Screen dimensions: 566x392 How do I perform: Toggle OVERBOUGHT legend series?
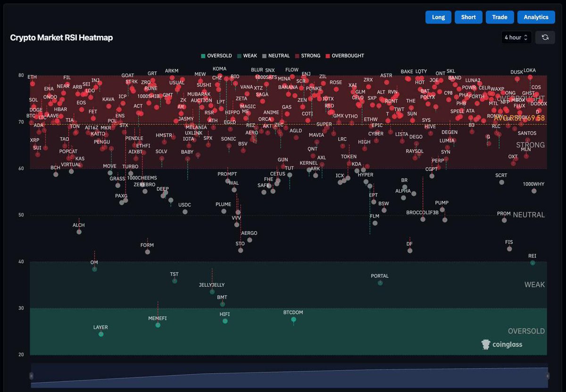[x=345, y=56]
